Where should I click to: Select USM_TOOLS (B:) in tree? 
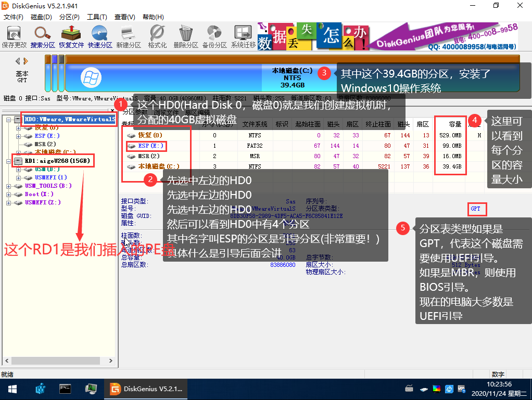point(48,186)
